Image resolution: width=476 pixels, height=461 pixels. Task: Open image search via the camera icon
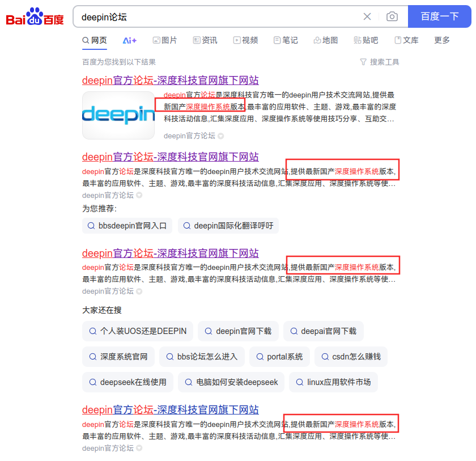392,16
